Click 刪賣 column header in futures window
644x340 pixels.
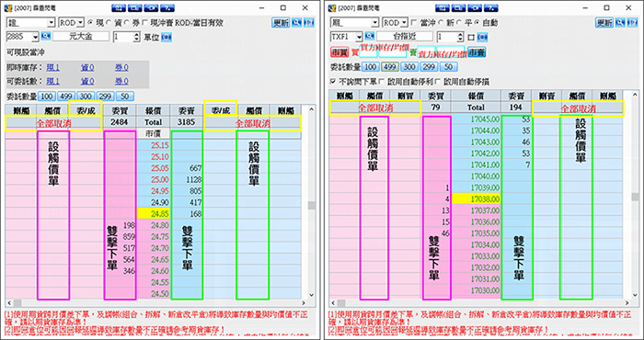546,96
